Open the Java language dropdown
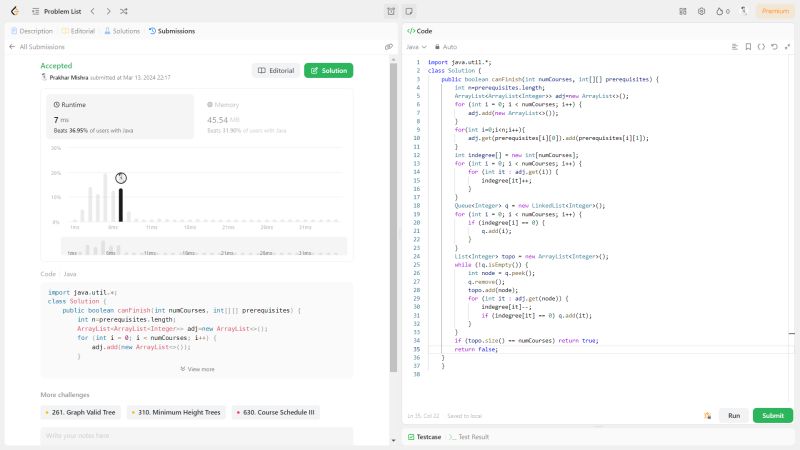 (416, 47)
